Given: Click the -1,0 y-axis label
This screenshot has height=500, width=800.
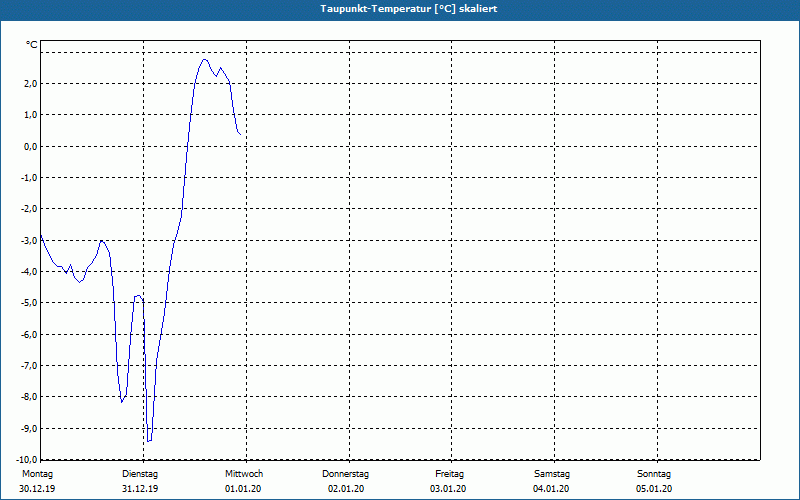Looking at the screenshot, I should click(29, 178).
